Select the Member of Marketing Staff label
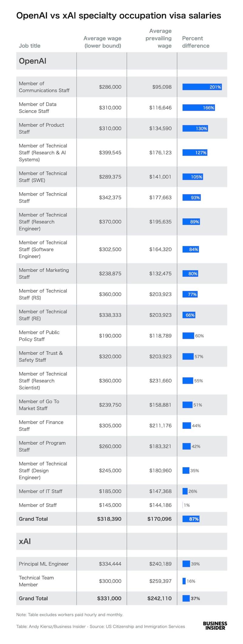The width and height of the screenshot is (243, 644). pyautogui.click(x=44, y=274)
